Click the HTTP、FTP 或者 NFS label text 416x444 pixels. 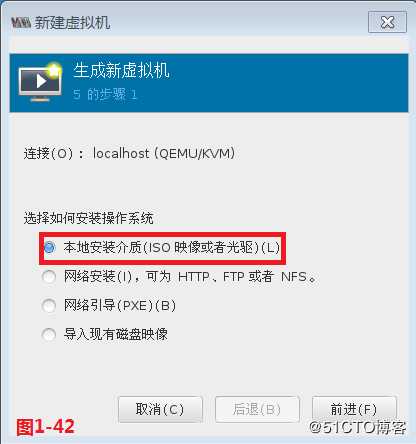[247, 277]
